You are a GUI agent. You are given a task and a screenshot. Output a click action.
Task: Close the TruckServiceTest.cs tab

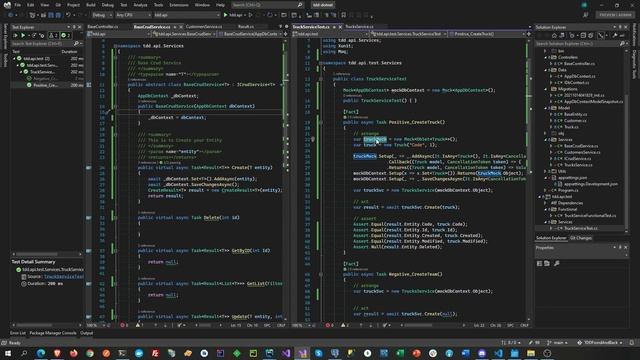(x=340, y=27)
